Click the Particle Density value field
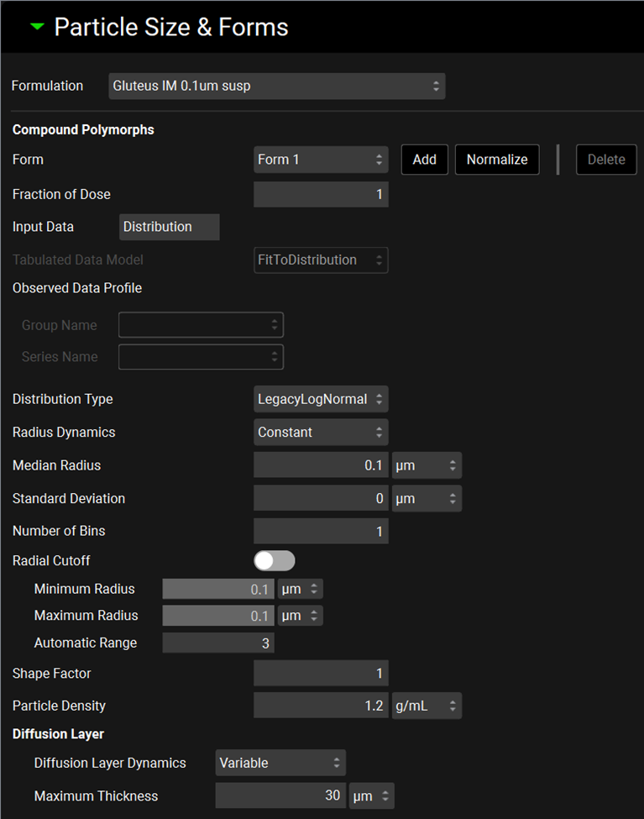Image resolution: width=644 pixels, height=819 pixels. click(321, 706)
